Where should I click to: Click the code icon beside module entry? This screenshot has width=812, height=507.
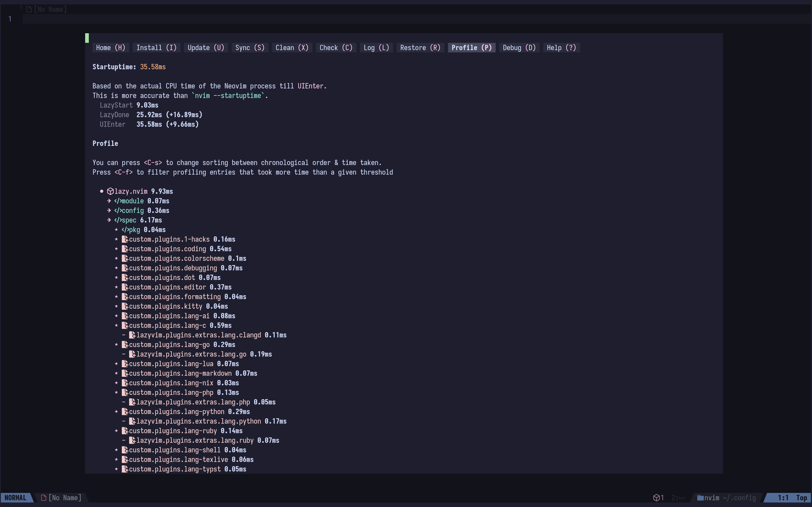[x=118, y=201]
